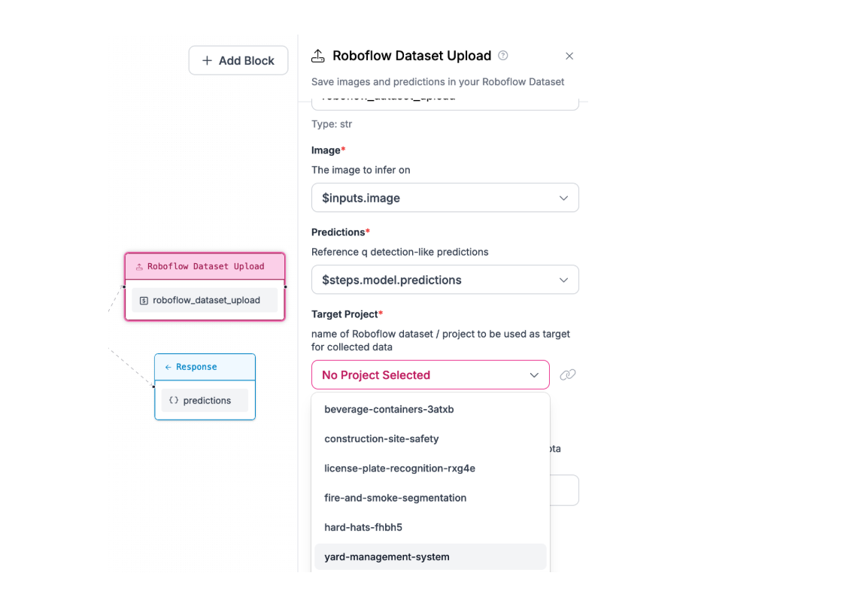Click the Response block arrow icon

(168, 367)
